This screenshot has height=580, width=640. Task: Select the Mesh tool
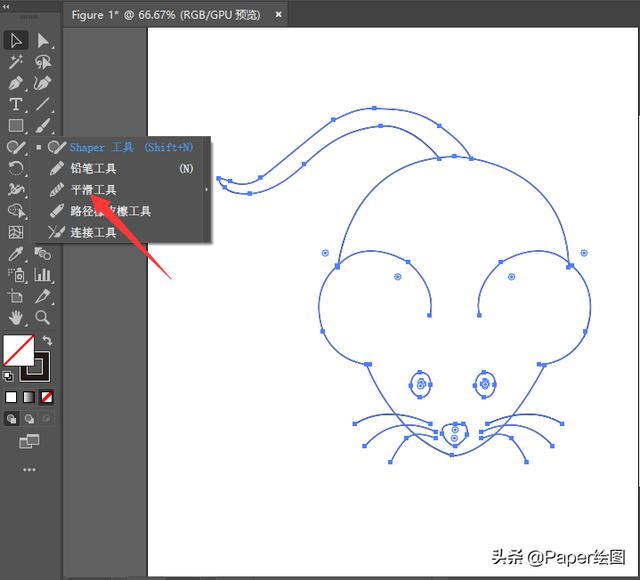(x=16, y=232)
